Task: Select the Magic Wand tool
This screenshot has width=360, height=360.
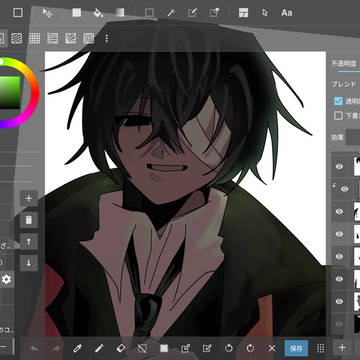Action: coord(171,13)
